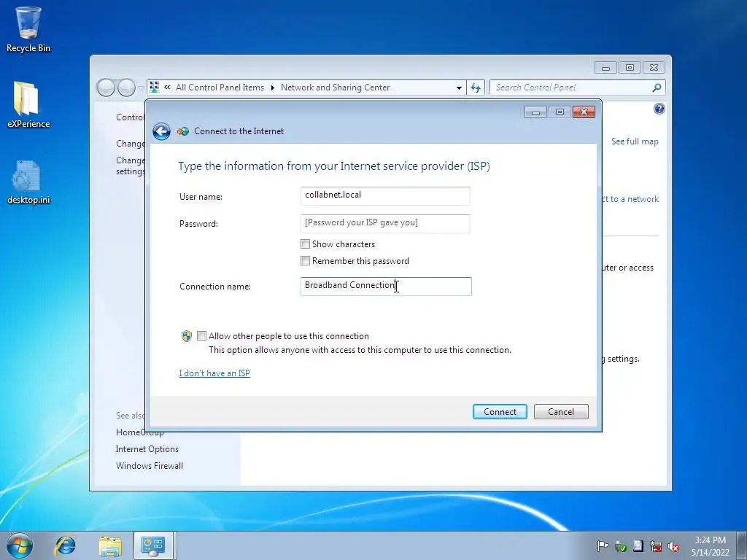This screenshot has width=747, height=560.
Task: Tick Allow other people to use this connection
Action: (x=201, y=336)
